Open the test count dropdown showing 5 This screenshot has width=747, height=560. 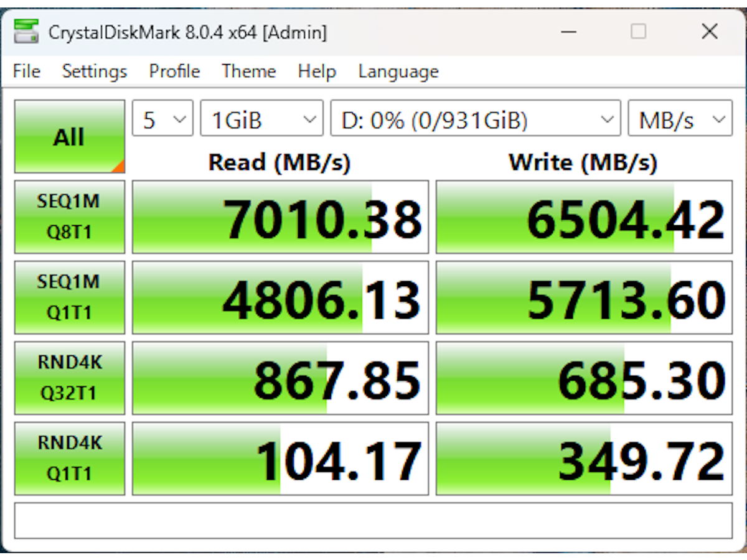[162, 119]
